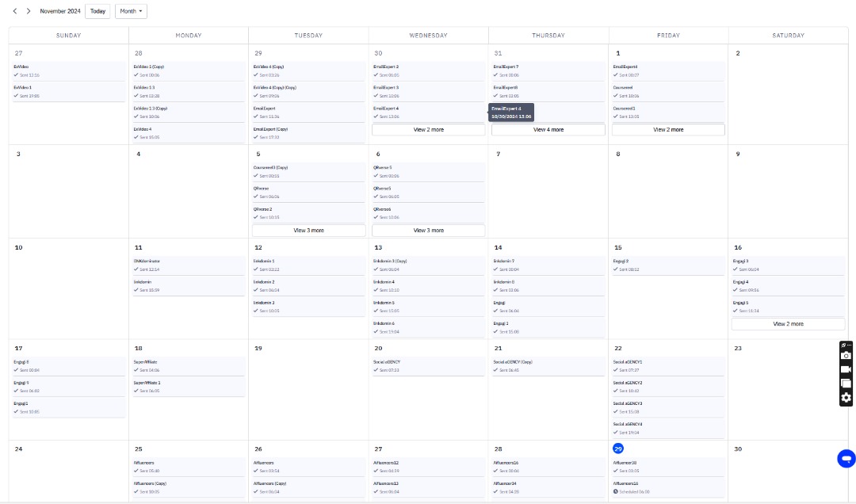Open SuperAffiliate campaign sent 04:06
Viewport: 856px width, 504px height.
tap(189, 366)
